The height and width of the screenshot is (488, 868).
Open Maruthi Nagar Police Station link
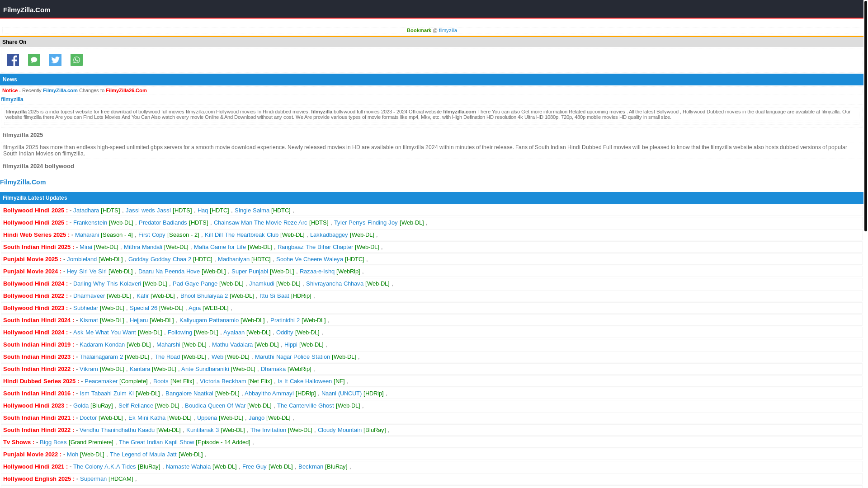292,357
